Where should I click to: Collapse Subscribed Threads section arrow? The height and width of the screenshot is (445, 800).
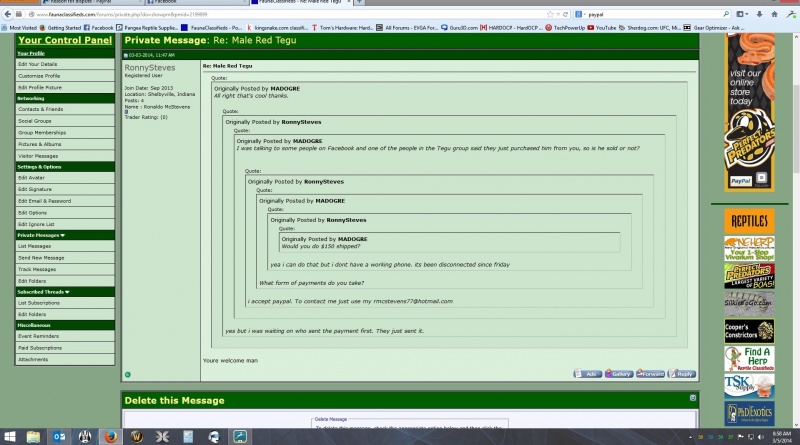point(67,292)
